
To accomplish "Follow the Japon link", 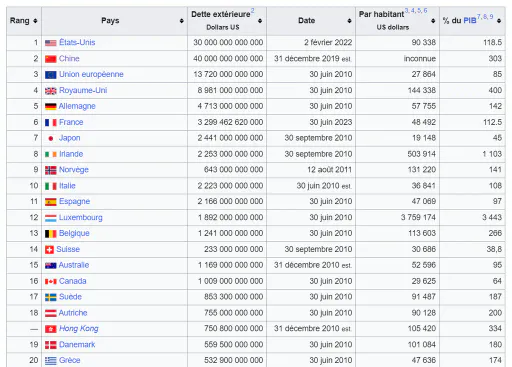I will pyautogui.click(x=69, y=138).
